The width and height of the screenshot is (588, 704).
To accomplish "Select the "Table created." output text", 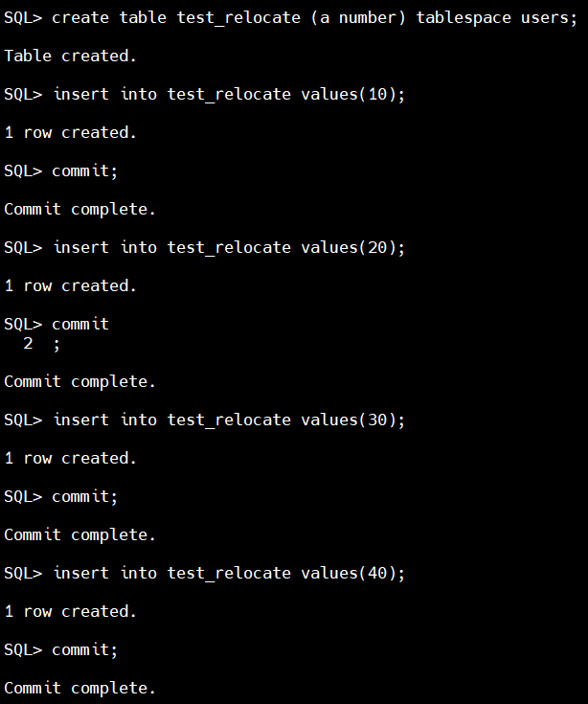I will 71,56.
